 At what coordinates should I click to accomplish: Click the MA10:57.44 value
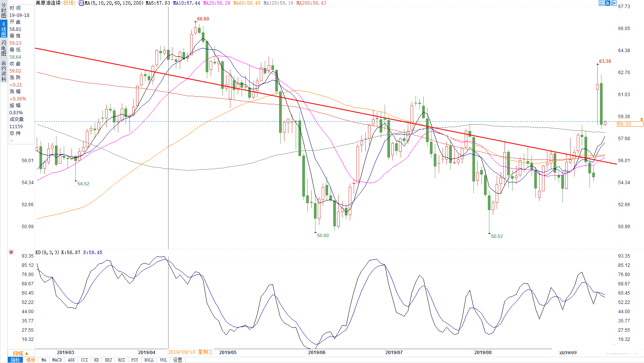187,3
